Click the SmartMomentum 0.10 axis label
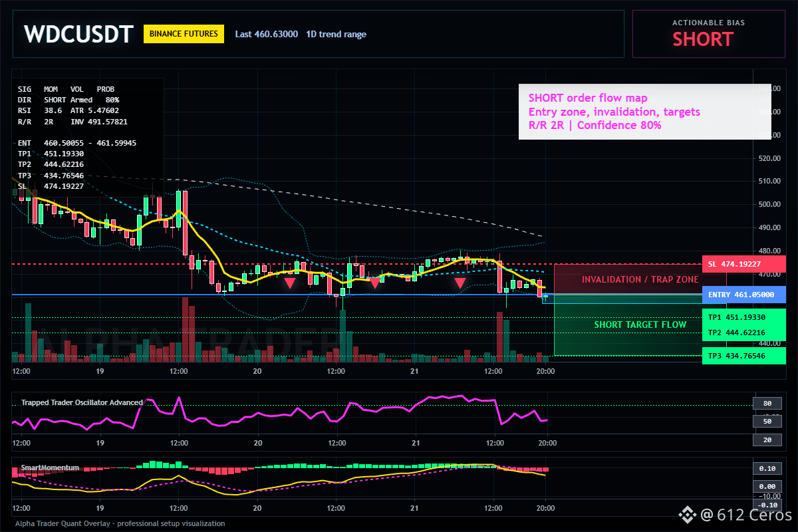This screenshot has width=798, height=532. coord(766,468)
